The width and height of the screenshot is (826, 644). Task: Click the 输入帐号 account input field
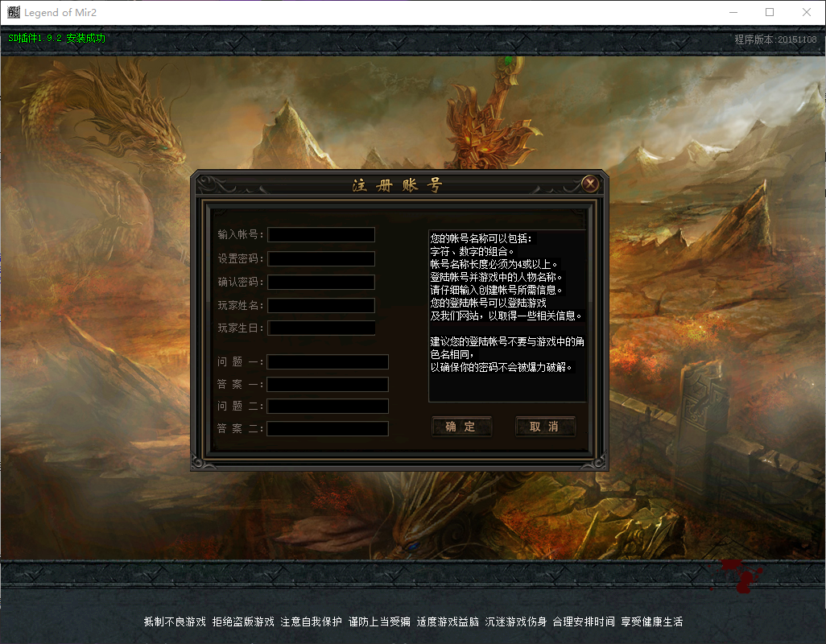click(321, 235)
